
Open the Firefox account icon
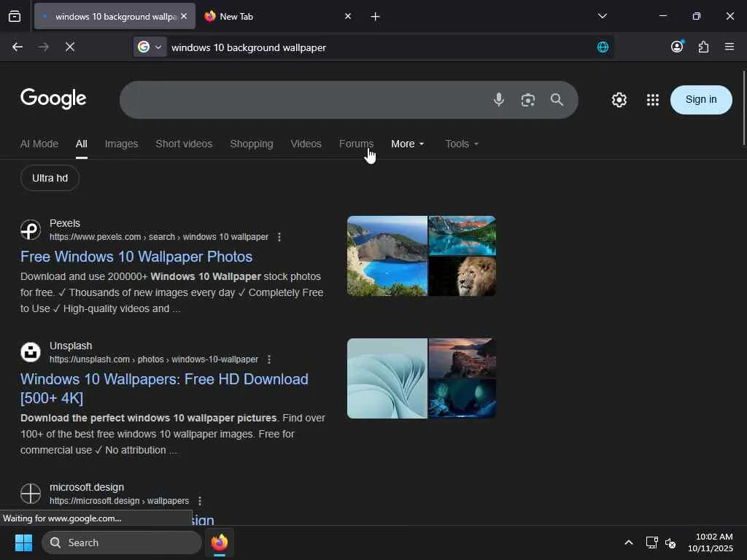click(677, 46)
